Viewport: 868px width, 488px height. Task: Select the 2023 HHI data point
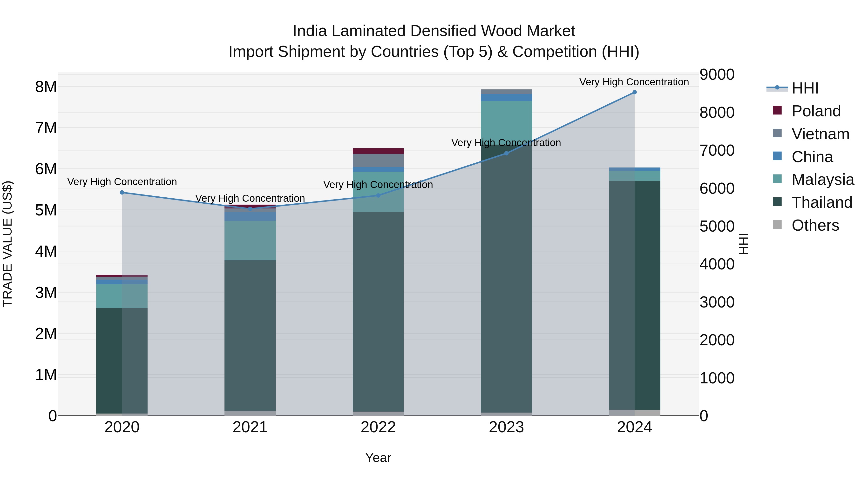click(506, 153)
